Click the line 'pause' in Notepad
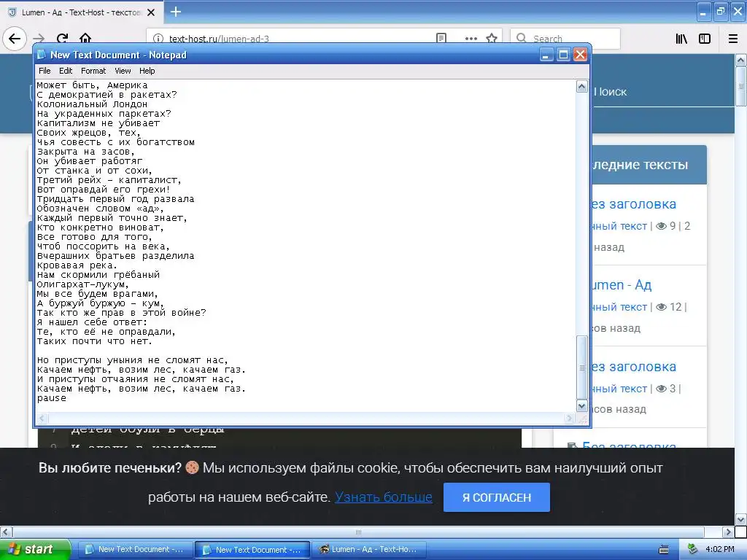Image resolution: width=747 pixels, height=560 pixels. pos(52,398)
